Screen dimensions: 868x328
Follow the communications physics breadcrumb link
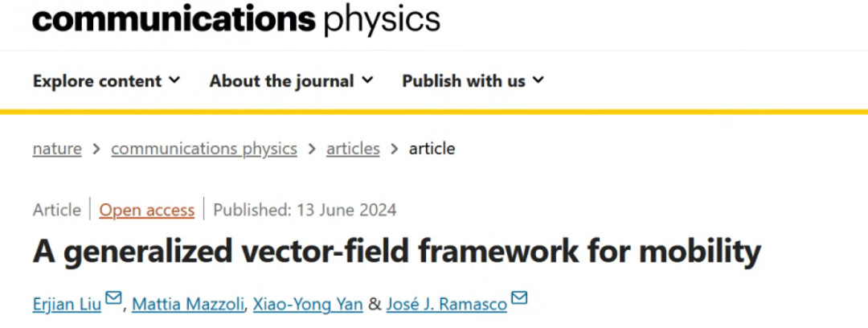(x=204, y=149)
